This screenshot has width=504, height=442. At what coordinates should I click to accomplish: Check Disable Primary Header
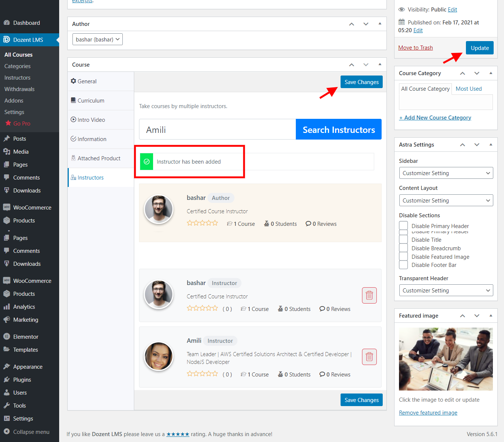coord(403,225)
